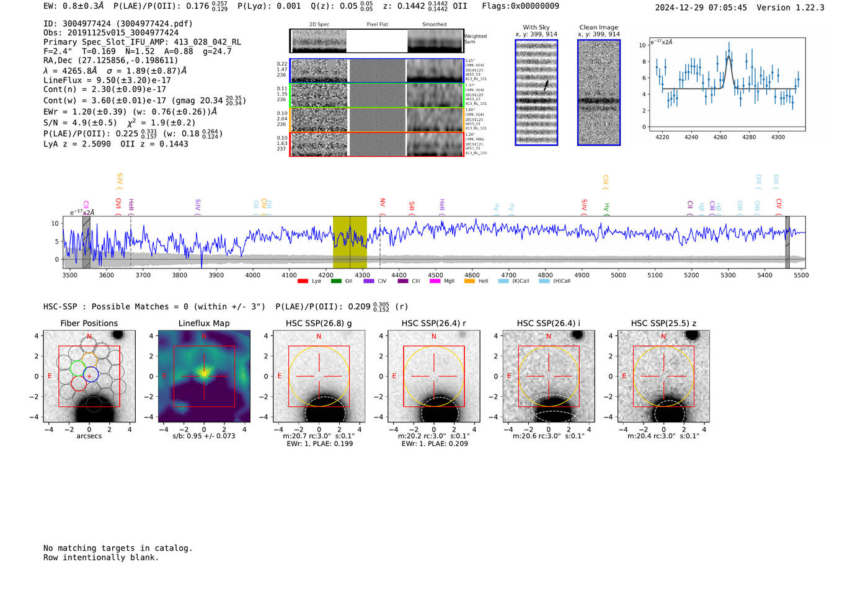Click the s/b: 0.95 +/- 0.073 label
Screen dimensions: 868x591
[204, 436]
